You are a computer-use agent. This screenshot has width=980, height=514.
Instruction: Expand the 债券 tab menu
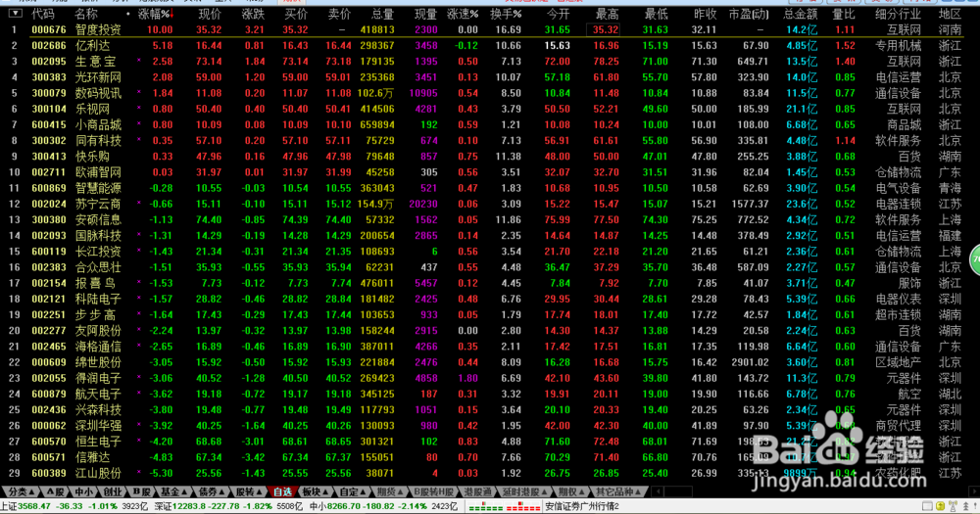tap(211, 492)
